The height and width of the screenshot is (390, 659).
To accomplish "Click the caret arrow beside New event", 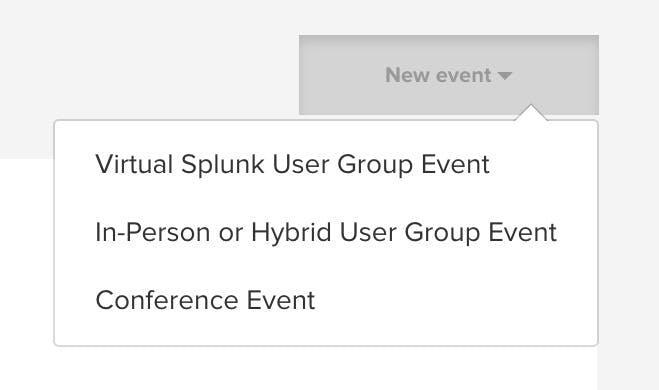I will pyautogui.click(x=504, y=76).
